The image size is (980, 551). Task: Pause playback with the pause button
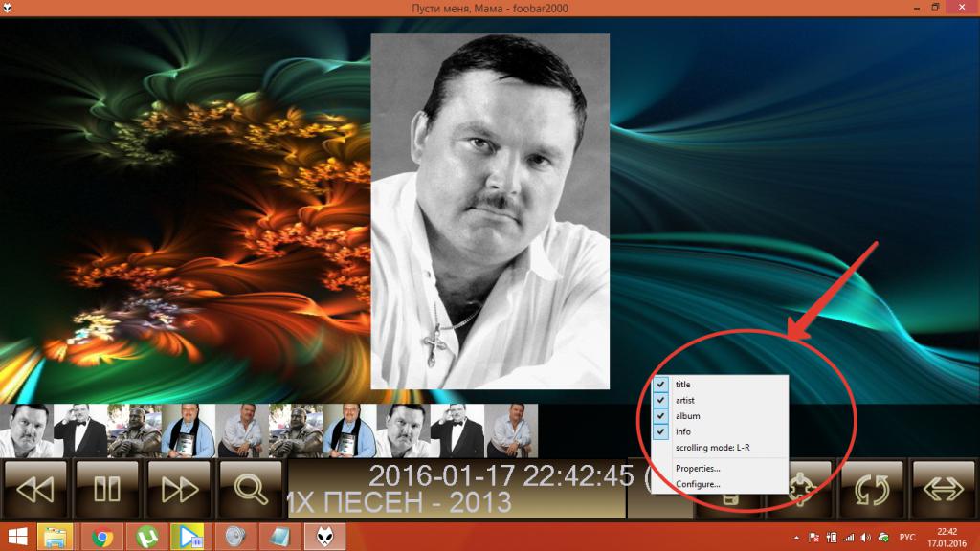tap(107, 489)
